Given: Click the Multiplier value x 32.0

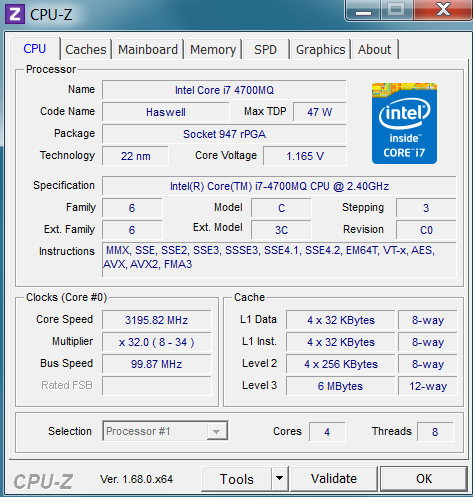Looking at the screenshot, I should point(157,342).
